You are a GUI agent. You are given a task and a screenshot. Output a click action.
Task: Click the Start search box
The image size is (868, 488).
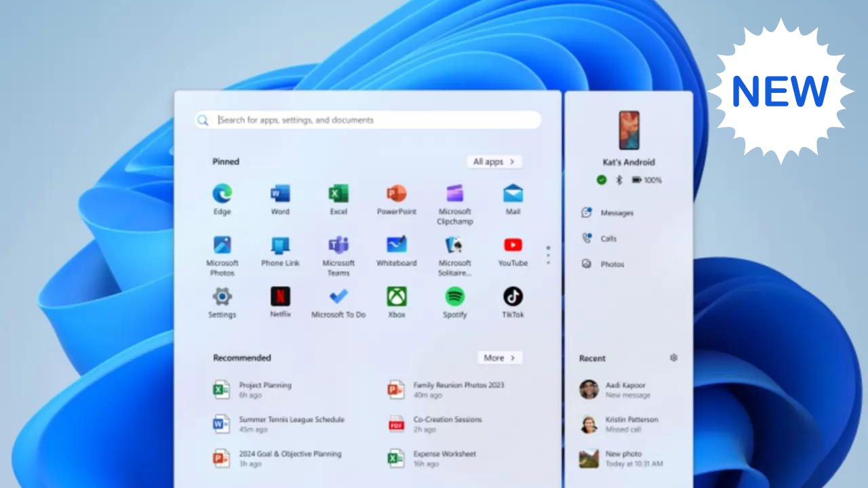pyautogui.click(x=368, y=120)
